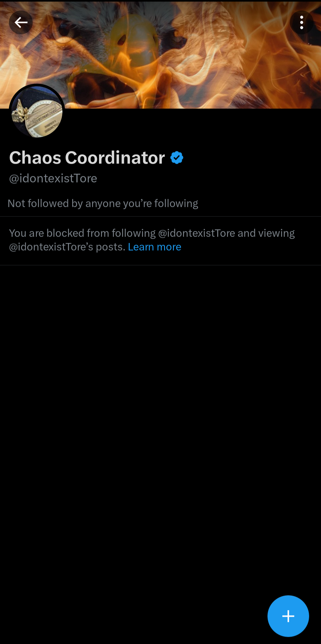321x644 pixels.
Task: Tap @idontexistTore mention after blocked from following
Action: (x=197, y=233)
